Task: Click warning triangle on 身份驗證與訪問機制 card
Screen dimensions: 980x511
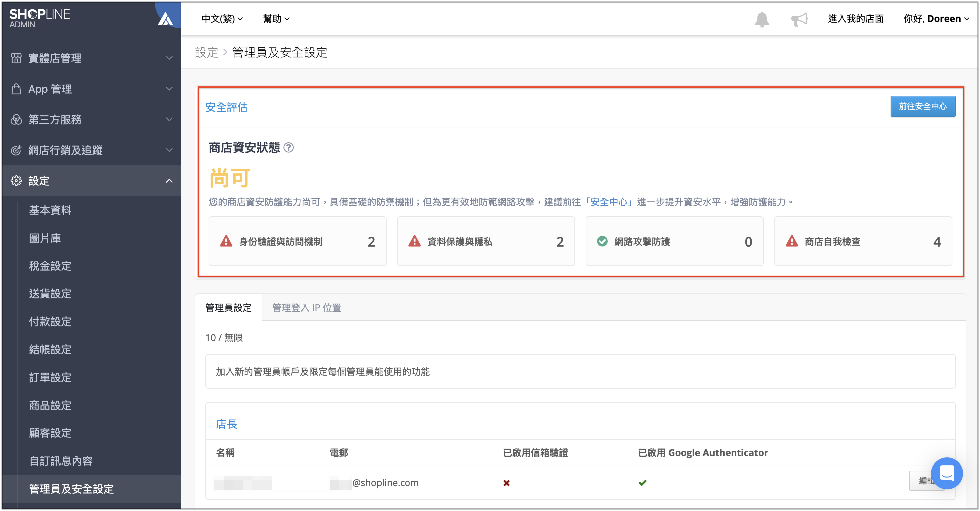Action: pos(226,241)
